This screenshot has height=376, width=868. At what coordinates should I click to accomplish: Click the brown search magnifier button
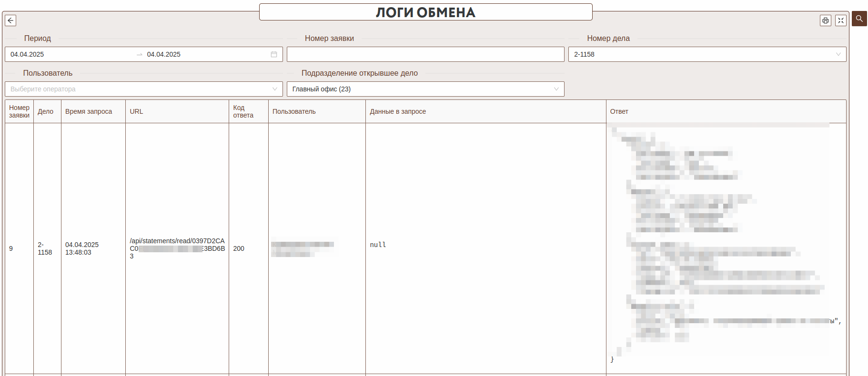point(859,19)
